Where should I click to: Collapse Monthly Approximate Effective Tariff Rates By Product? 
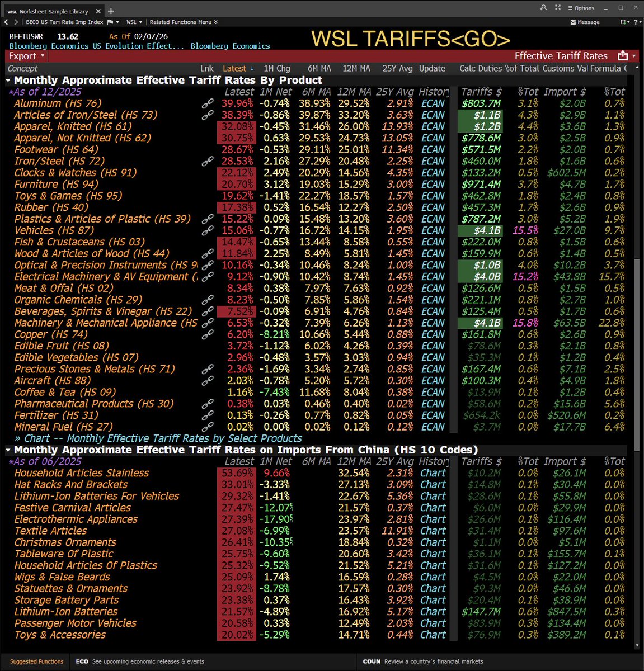[x=8, y=81]
